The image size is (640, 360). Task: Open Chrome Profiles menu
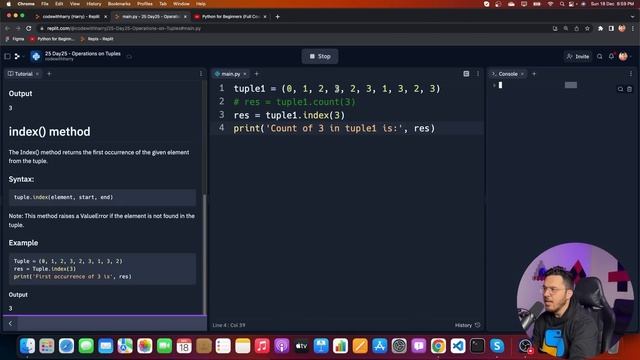(x=144, y=4)
